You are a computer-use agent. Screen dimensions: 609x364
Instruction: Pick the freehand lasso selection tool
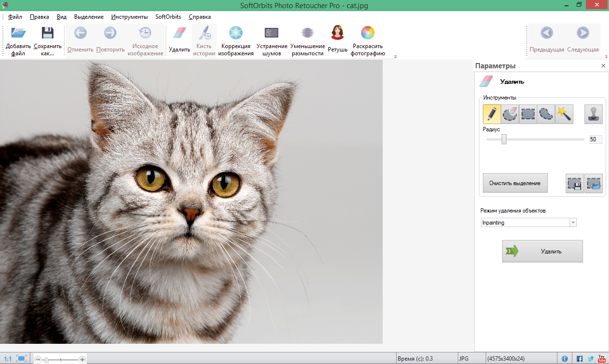tap(545, 114)
